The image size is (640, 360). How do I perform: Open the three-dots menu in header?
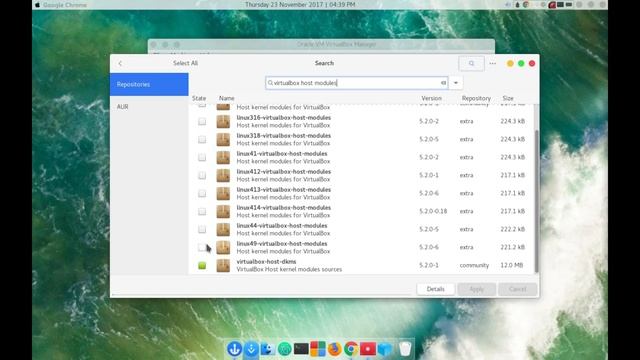point(493,63)
